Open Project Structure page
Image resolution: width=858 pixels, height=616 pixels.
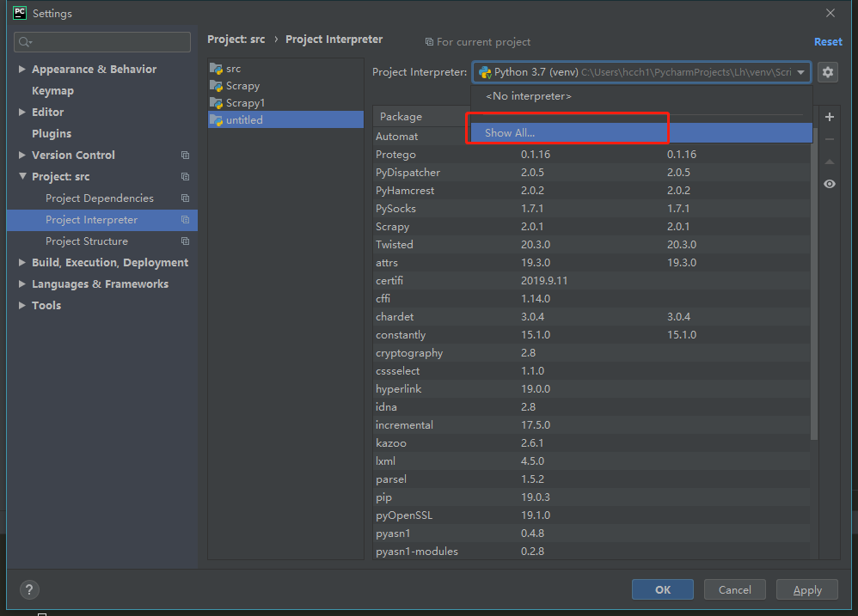tap(87, 241)
